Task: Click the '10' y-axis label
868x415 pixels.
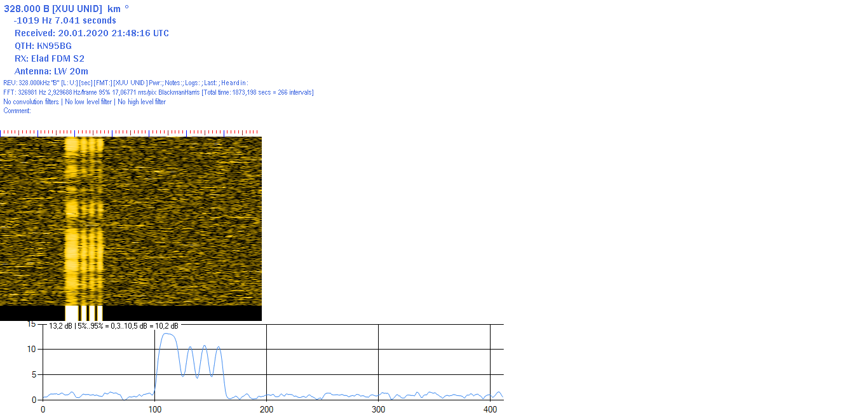Action: tap(32, 349)
